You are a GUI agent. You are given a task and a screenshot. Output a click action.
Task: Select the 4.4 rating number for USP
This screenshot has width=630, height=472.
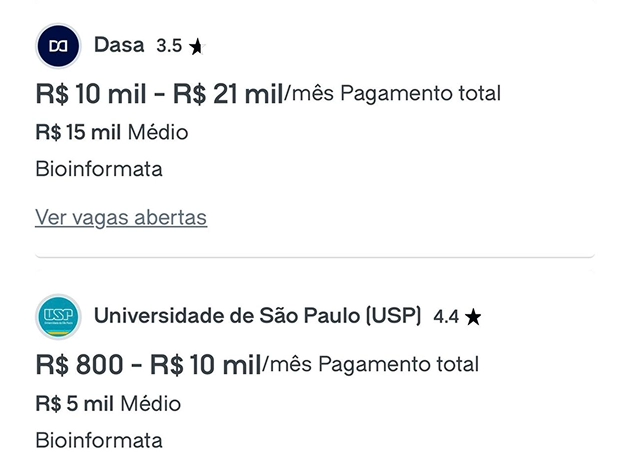[x=446, y=318]
